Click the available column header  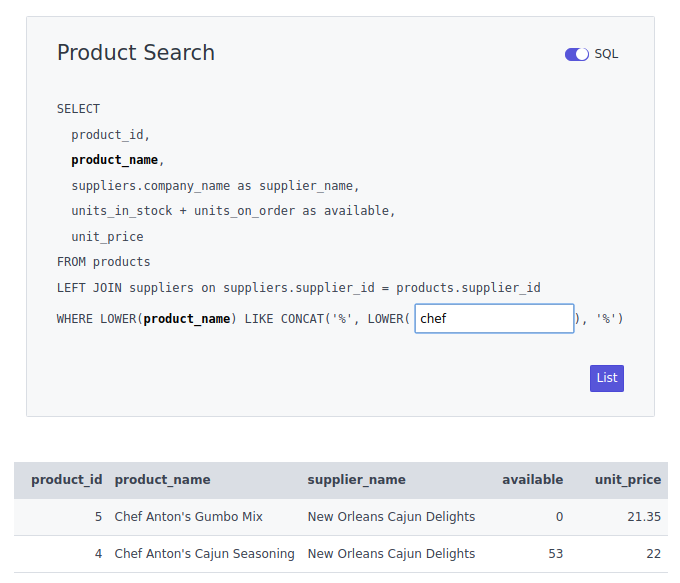point(532,480)
